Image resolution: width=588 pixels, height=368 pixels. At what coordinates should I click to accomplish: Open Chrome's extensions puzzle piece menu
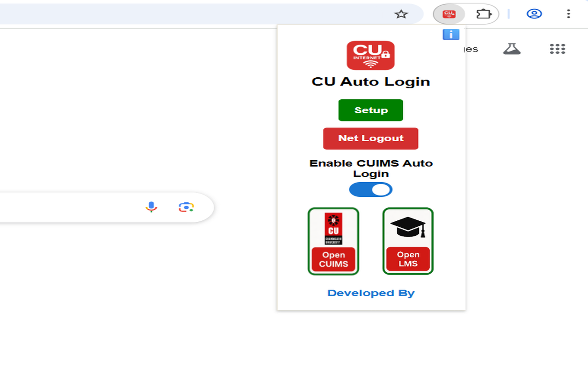tap(484, 14)
